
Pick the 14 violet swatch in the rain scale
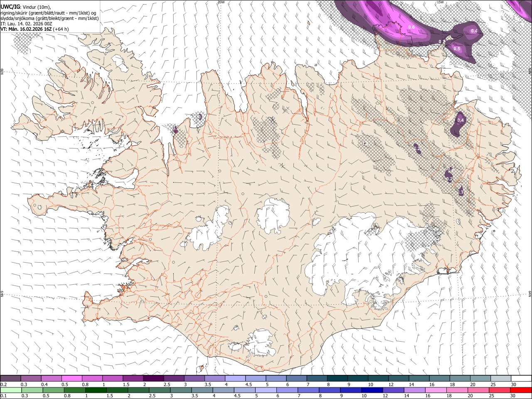tap(414, 390)
